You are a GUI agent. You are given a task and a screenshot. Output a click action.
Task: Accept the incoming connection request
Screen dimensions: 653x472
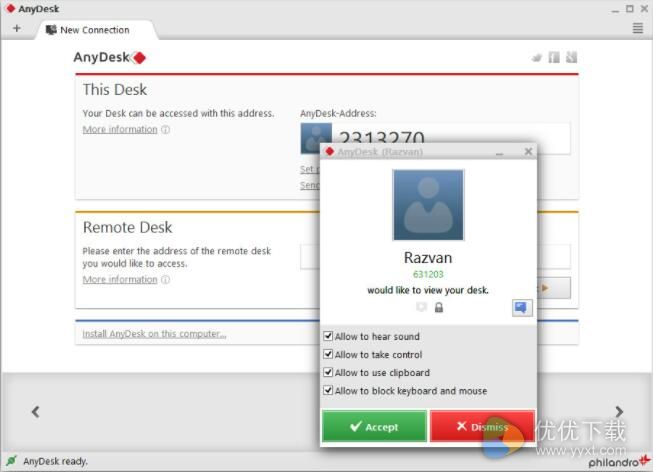374,426
